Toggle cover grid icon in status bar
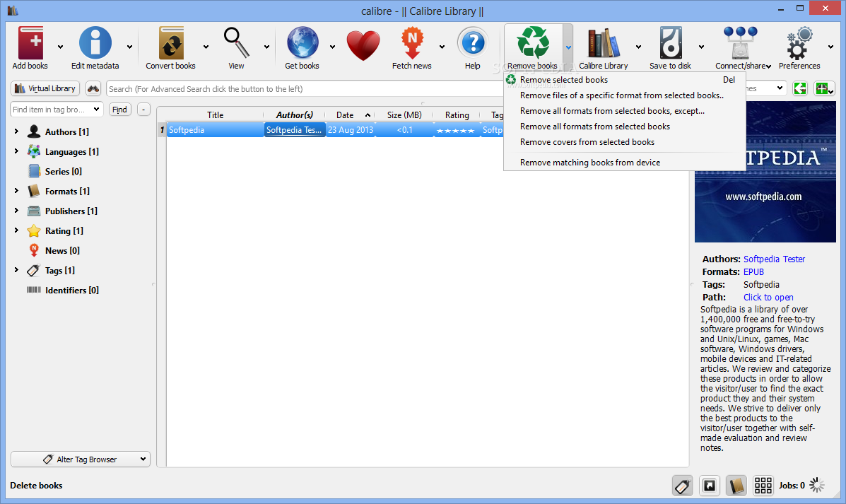 click(x=763, y=486)
